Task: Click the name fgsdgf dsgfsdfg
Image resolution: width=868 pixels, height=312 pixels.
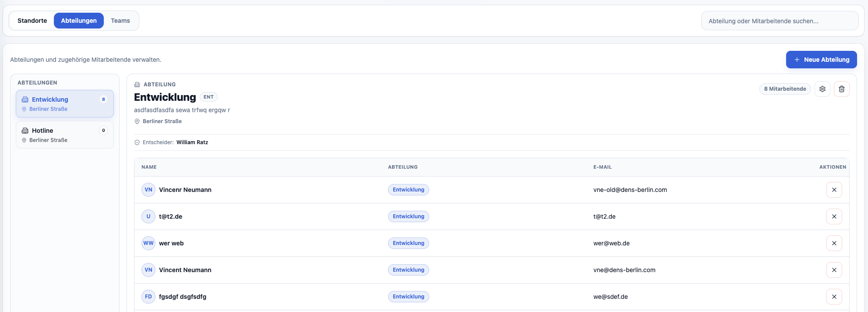Action: point(183,297)
